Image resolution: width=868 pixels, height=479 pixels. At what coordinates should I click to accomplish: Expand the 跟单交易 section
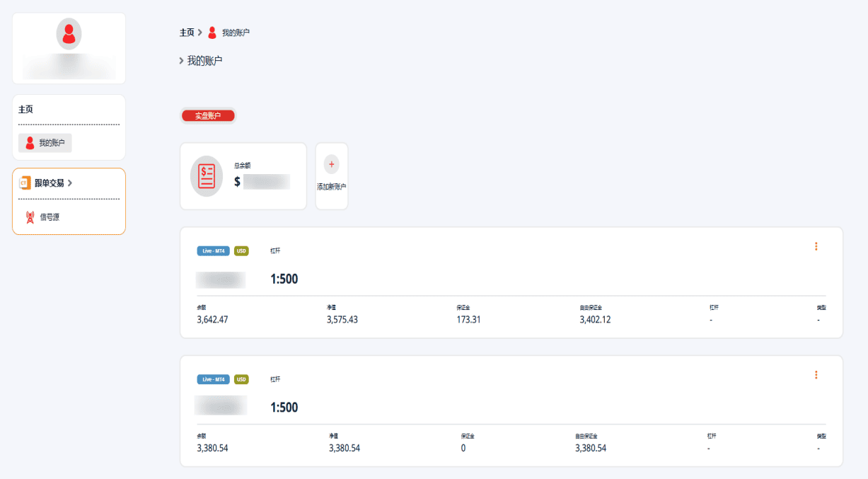[x=54, y=183]
